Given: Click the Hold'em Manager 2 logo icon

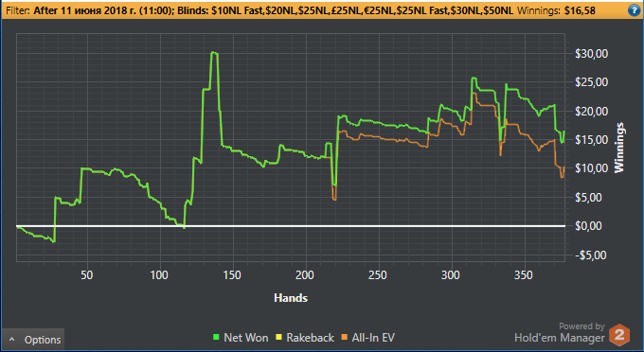Looking at the screenshot, I should (619, 335).
